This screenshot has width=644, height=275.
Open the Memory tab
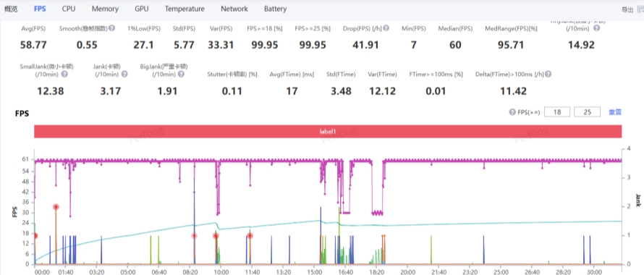pos(105,9)
